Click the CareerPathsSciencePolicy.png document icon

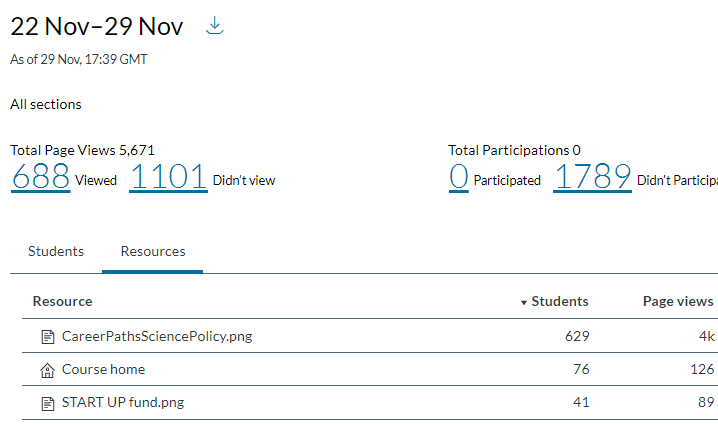click(x=46, y=336)
